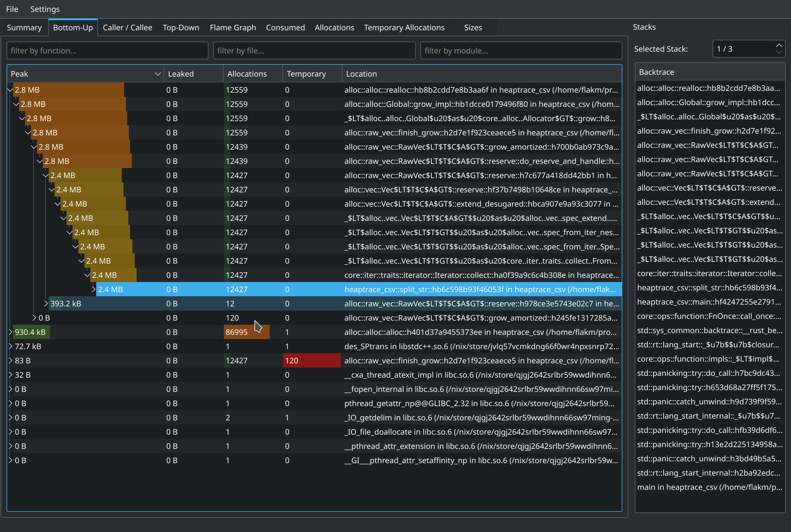Expand the 32 B __cxa_thread_atexit_impl row
The image size is (791, 532).
pos(10,375)
